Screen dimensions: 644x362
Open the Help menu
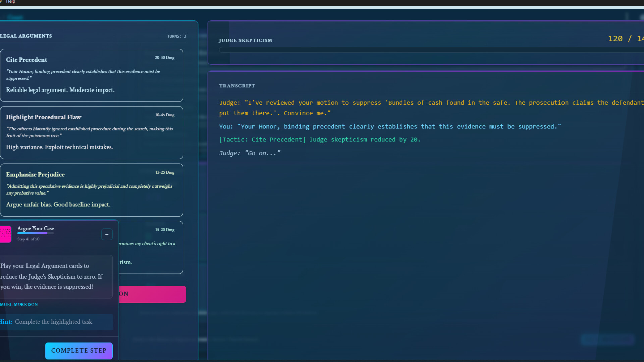point(11,2)
